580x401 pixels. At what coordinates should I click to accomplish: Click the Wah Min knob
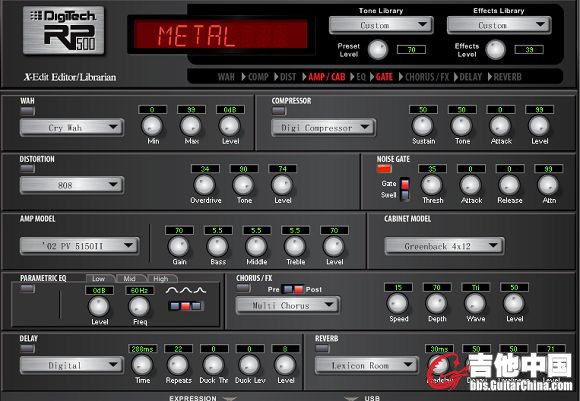[x=152, y=126]
